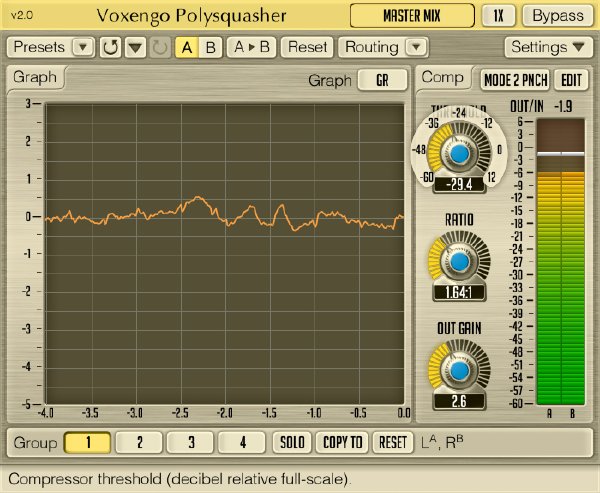Click the channel B level meter
This screenshot has width=600, height=493.
coord(573,261)
